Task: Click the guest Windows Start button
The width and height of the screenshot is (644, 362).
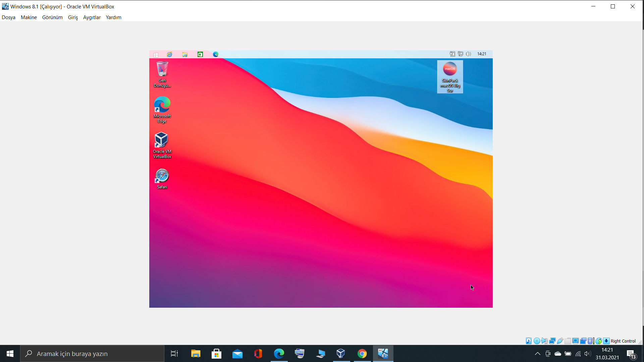Action: pos(156,55)
